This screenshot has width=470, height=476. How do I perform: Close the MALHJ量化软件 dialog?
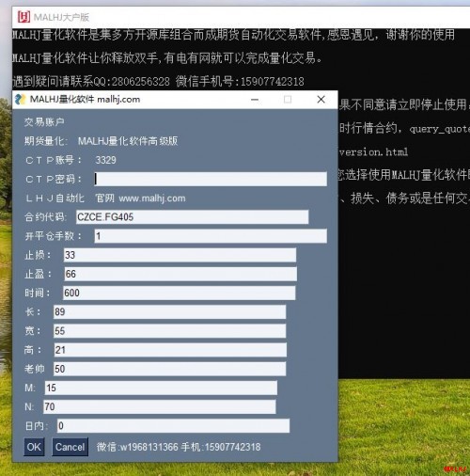point(321,100)
